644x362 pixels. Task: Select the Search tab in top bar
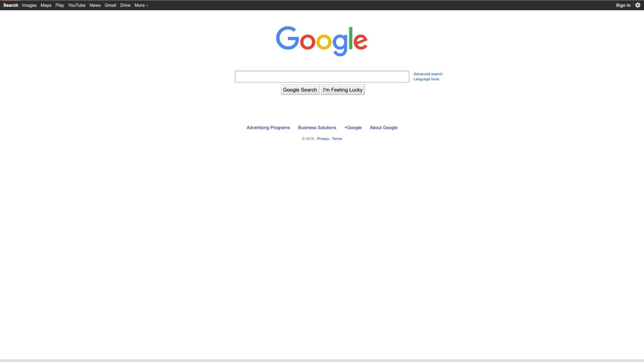point(11,5)
